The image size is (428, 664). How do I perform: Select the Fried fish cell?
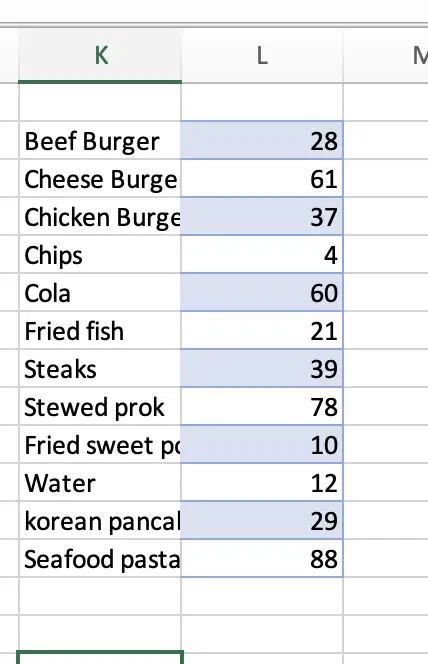click(x=100, y=331)
